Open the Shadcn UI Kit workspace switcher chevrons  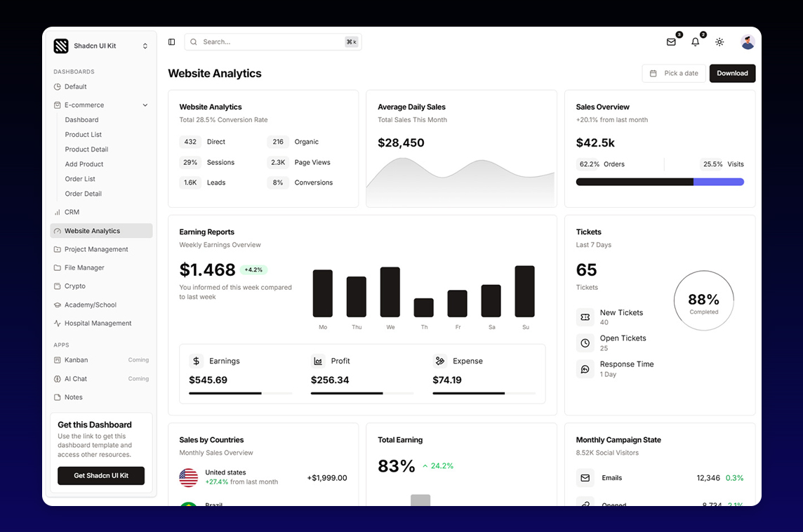145,46
